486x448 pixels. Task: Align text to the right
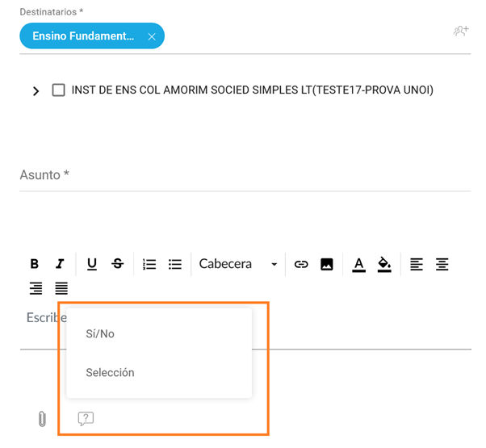36,288
